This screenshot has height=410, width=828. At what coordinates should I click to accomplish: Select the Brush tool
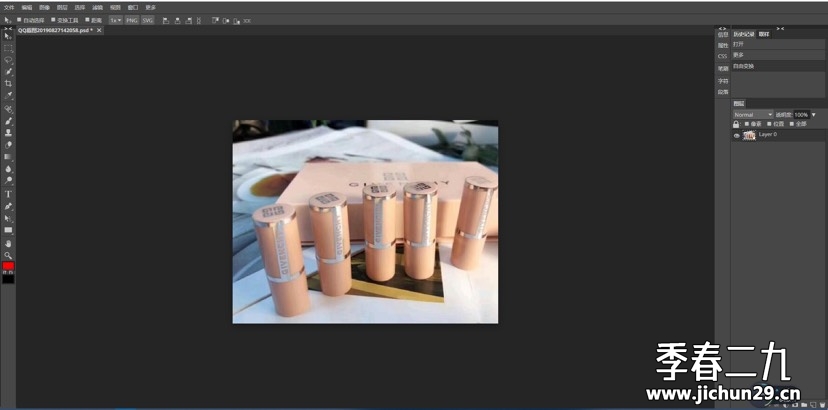point(8,121)
